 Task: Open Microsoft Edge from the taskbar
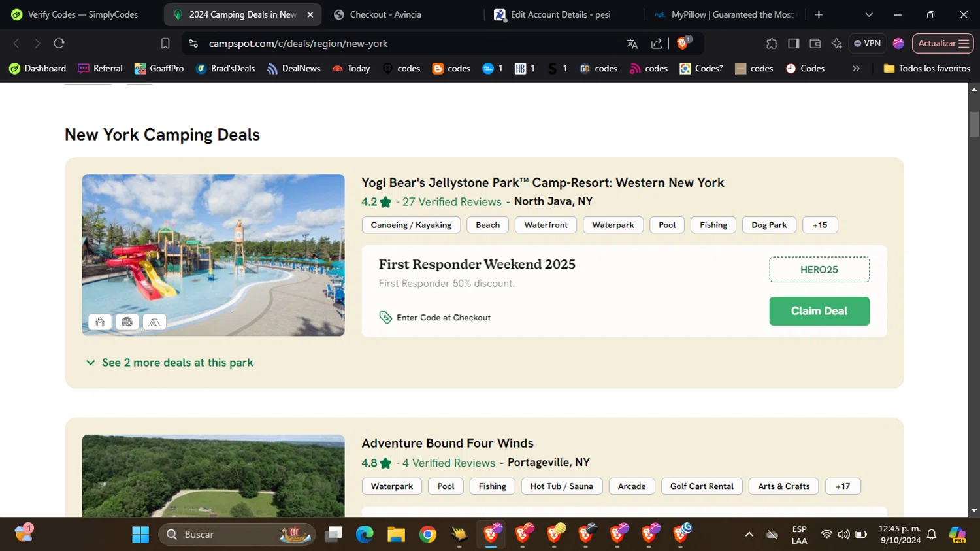(x=364, y=535)
